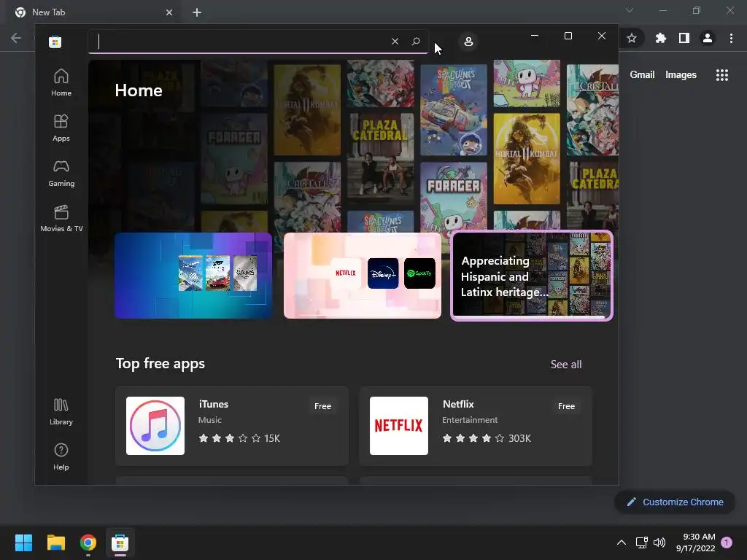Open the Store account profile icon
Image resolution: width=747 pixels, height=560 pixels.
point(468,42)
